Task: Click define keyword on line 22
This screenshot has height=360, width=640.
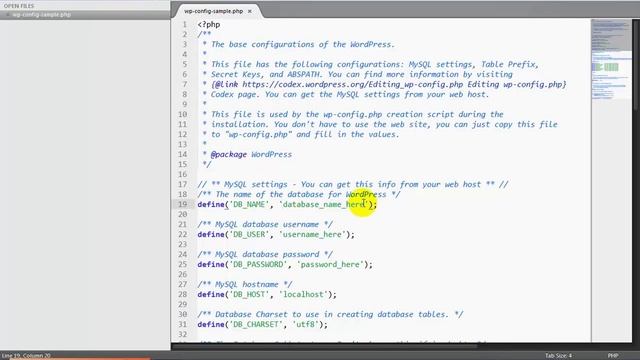Action: click(211, 234)
